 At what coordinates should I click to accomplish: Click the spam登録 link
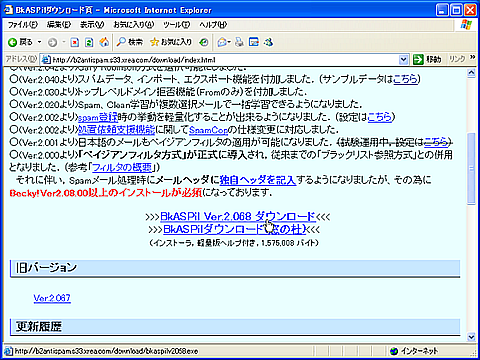[x=98, y=117]
